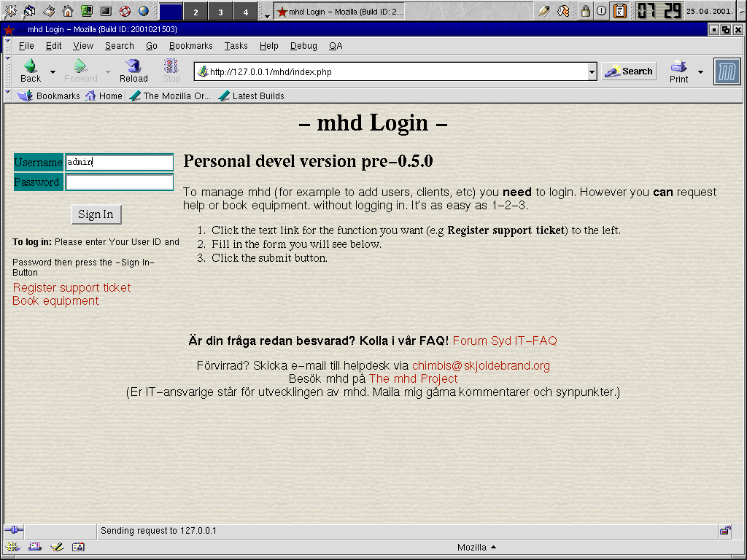Click the security padlock in the status bar

click(x=725, y=531)
